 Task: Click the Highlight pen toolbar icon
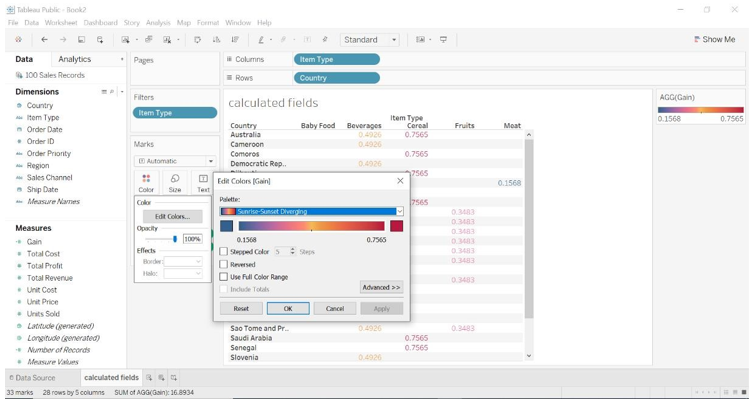tap(261, 40)
